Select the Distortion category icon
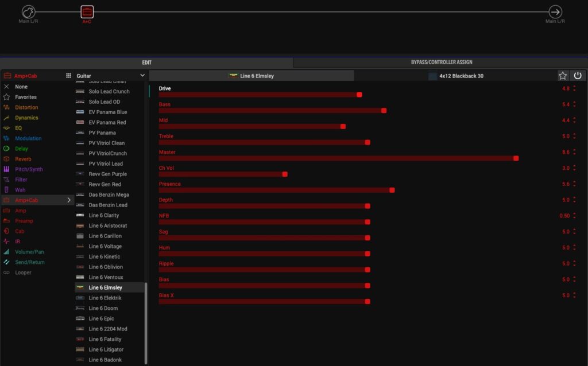This screenshot has width=588, height=366. pyautogui.click(x=6, y=107)
